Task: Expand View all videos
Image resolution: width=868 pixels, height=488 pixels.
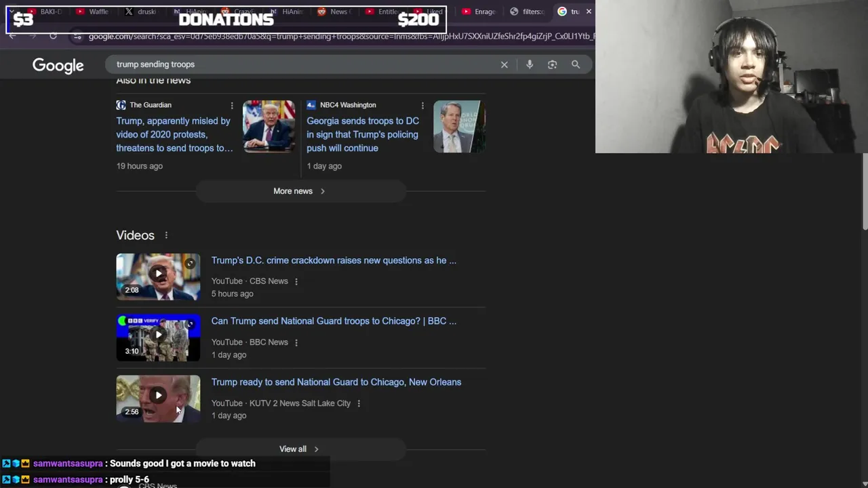Action: point(300,449)
